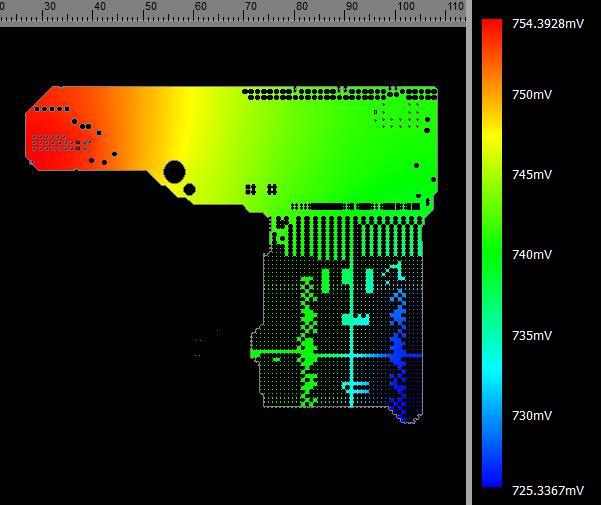Click the ruler mark labeled 30
This screenshot has height=505, width=601.
point(49,8)
